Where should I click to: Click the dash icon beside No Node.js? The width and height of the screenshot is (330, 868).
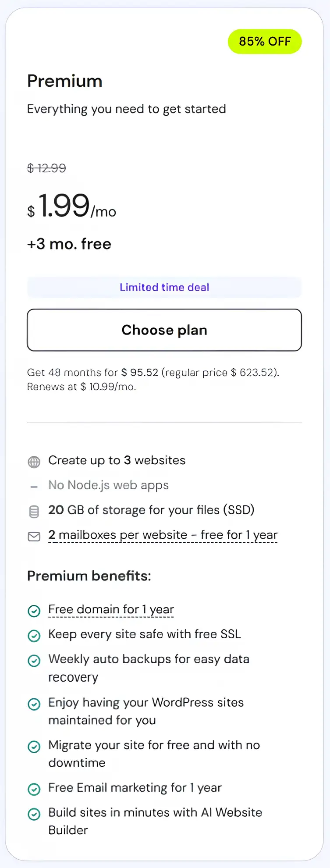tap(34, 487)
